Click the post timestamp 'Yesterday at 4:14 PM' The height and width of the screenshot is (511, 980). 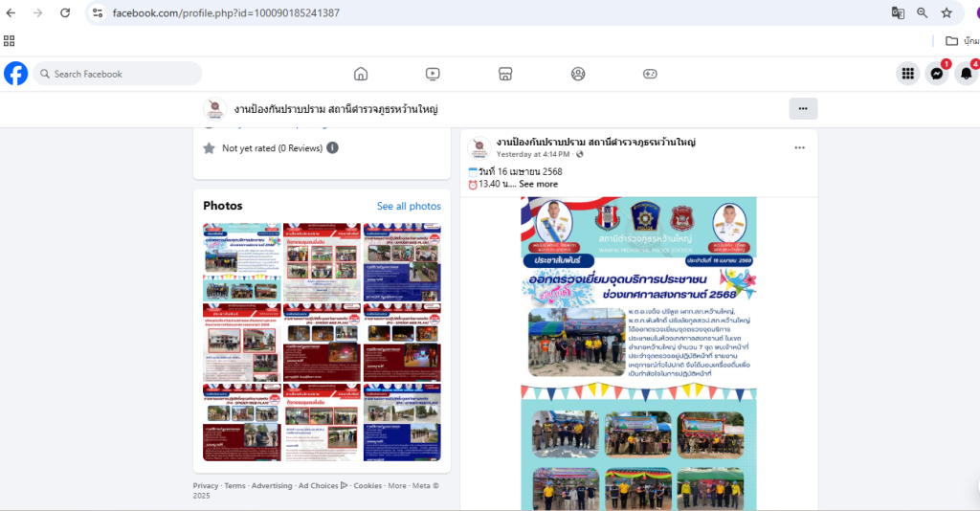coord(532,154)
